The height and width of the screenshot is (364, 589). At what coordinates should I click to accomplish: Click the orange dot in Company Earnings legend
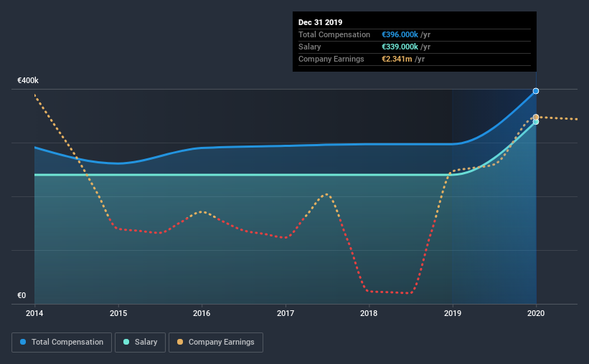180,342
